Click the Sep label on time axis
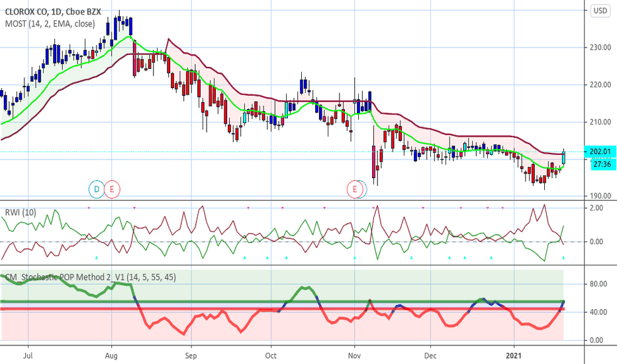Viewport: 617px width, 364px height. 191,356
